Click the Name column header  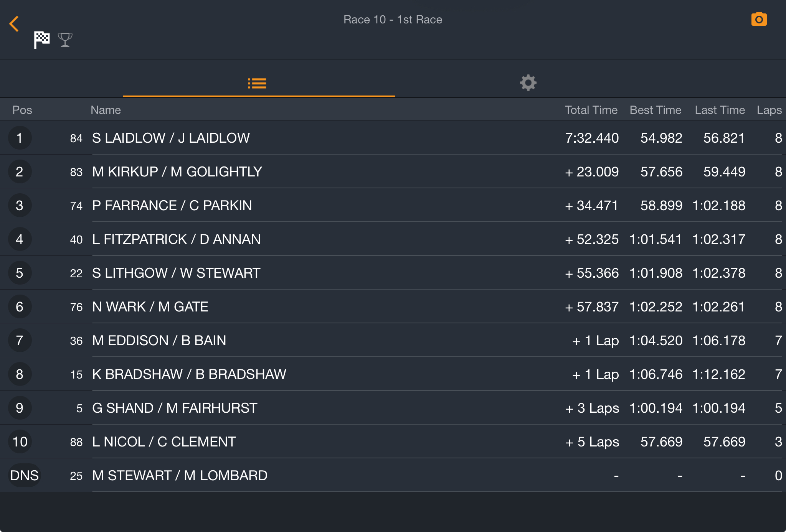[106, 110]
